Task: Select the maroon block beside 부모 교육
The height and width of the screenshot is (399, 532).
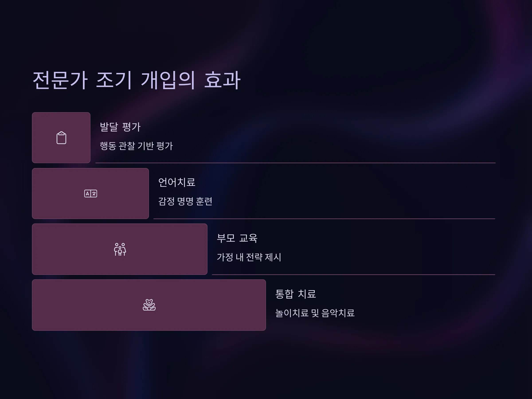Action: click(119, 249)
